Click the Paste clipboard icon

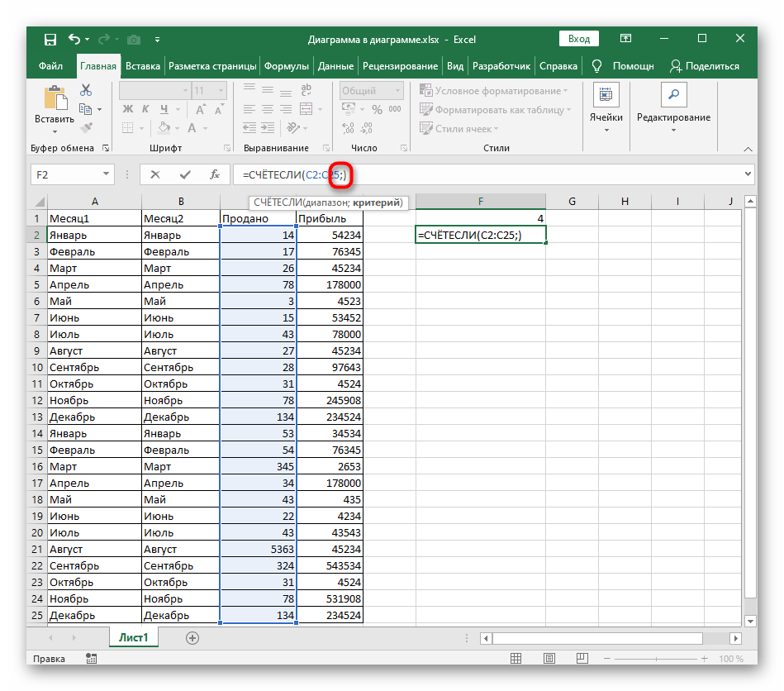[55, 98]
